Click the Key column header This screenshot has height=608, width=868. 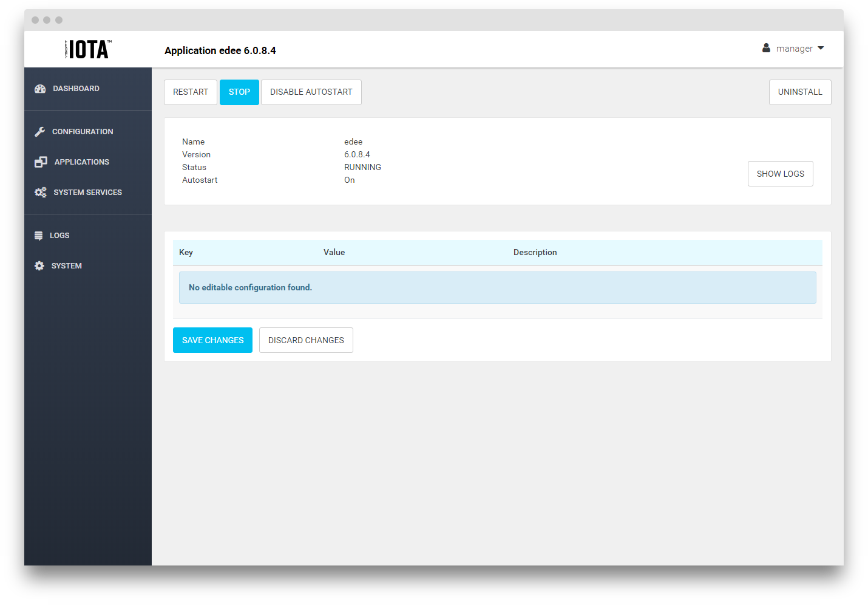pyautogui.click(x=186, y=253)
